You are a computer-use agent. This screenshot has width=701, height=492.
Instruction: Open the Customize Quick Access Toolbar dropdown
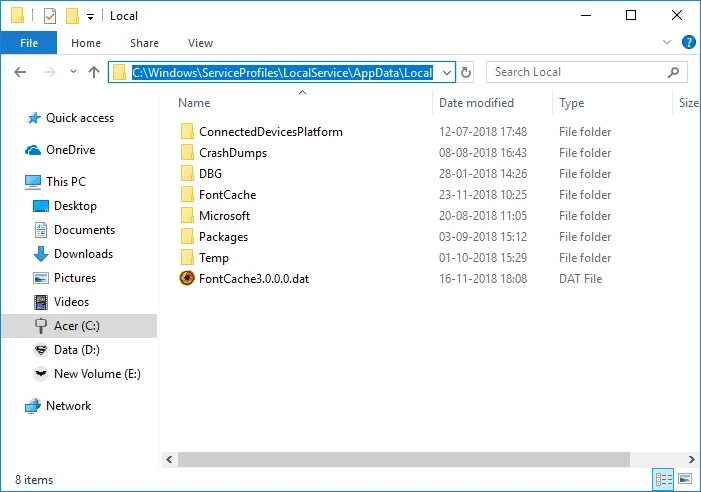tap(90, 17)
